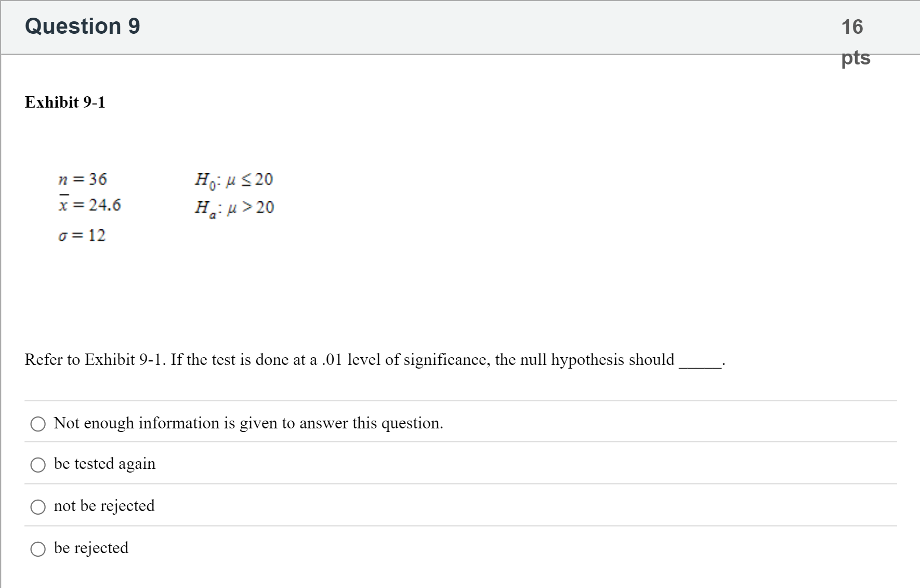Viewport: 920px width, 588px height.
Task: Select the 'not be rejected' radio button
Action: tap(38, 507)
